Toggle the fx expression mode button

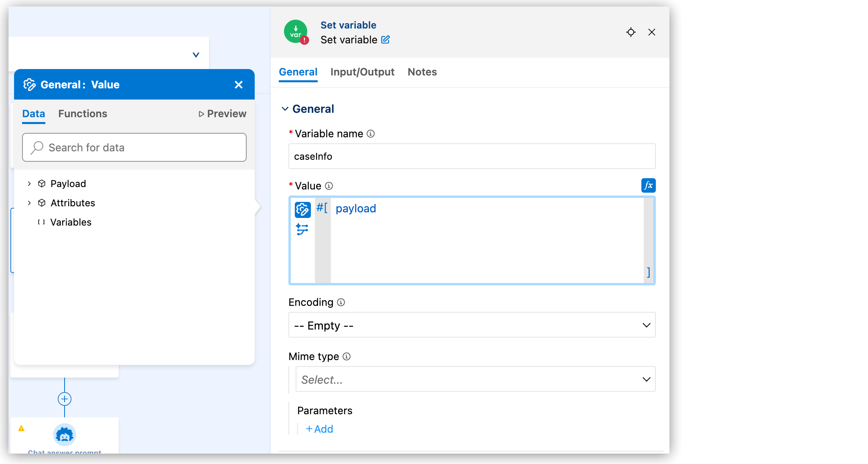[648, 185]
